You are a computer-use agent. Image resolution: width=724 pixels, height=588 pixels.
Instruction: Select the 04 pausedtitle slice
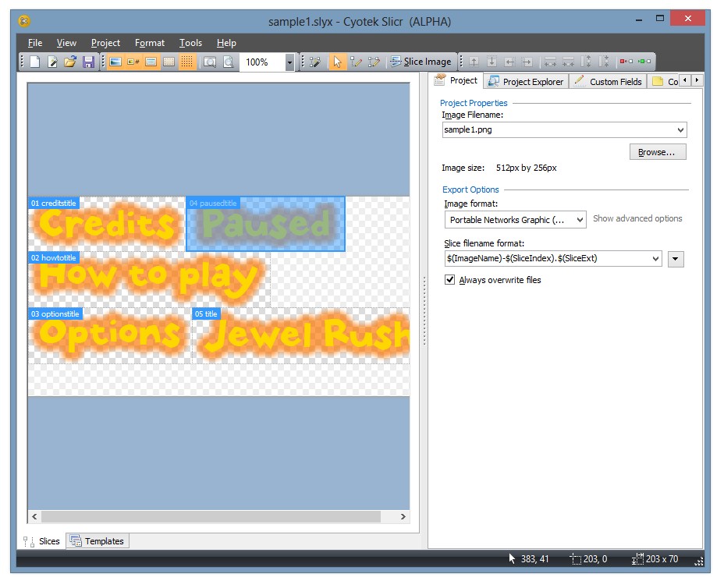tap(265, 225)
